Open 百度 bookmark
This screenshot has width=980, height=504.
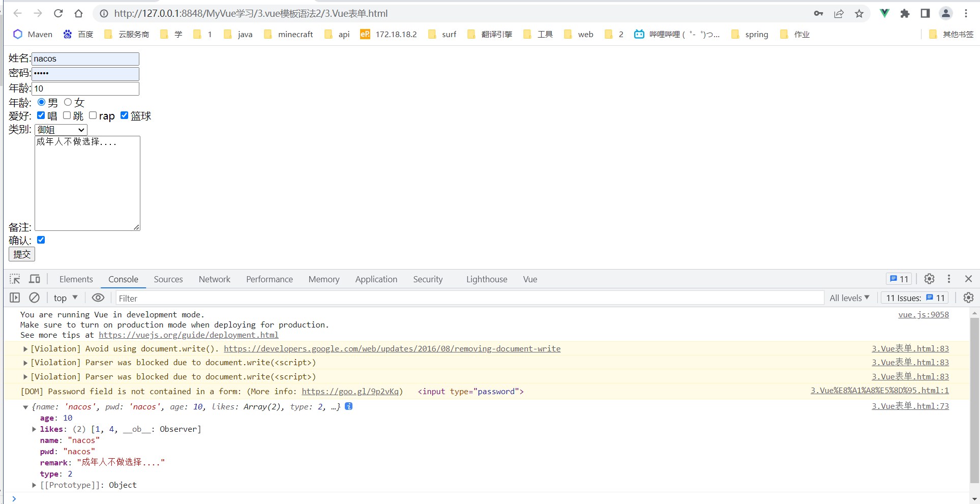point(78,34)
